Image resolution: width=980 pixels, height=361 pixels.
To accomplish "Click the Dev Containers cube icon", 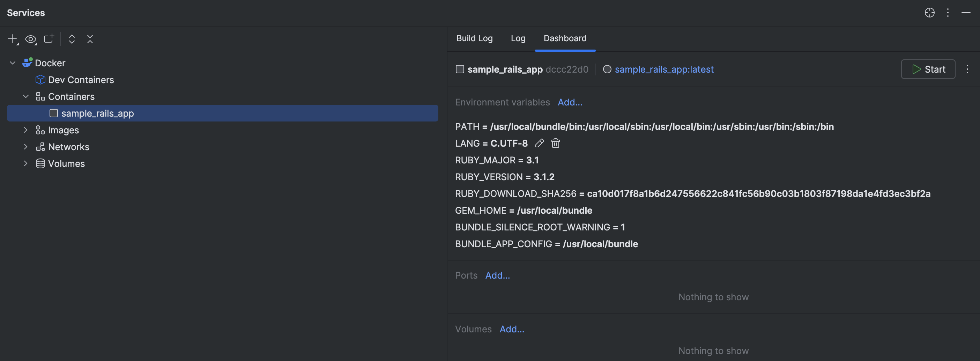I will coord(40,80).
